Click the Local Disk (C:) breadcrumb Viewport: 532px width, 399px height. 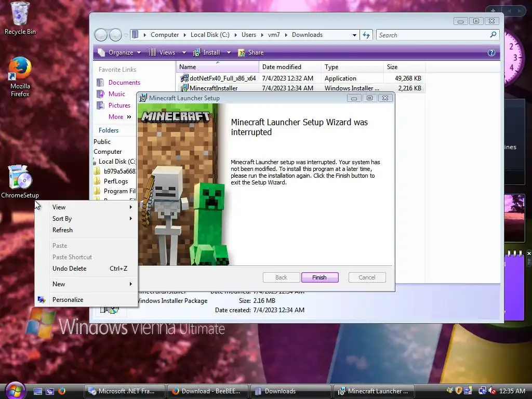coord(210,35)
